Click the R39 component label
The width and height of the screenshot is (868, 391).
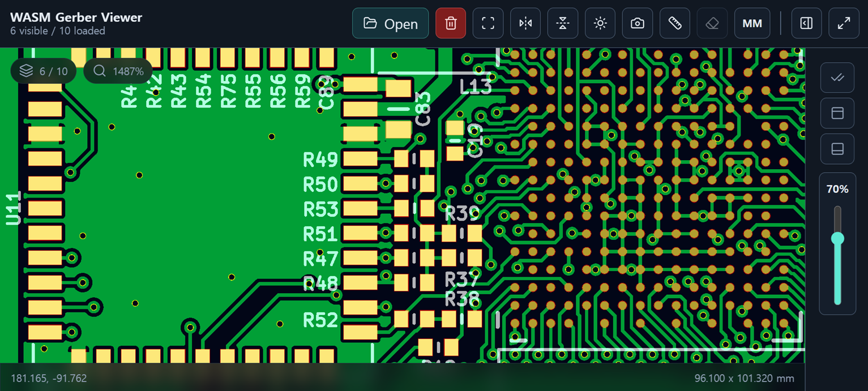462,214
